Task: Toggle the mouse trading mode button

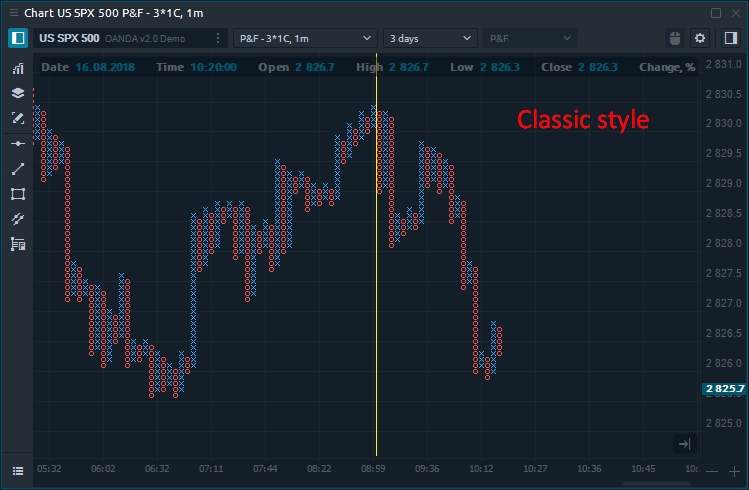Action: [675, 38]
